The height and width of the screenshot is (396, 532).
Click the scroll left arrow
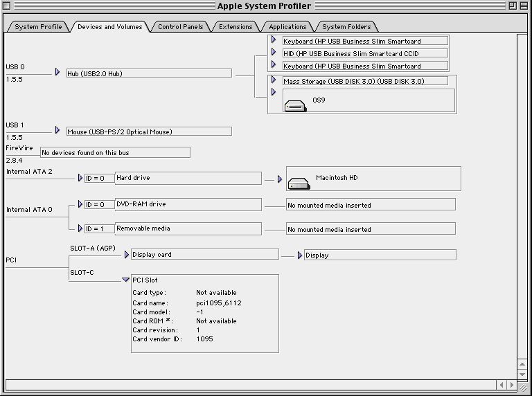point(502,385)
